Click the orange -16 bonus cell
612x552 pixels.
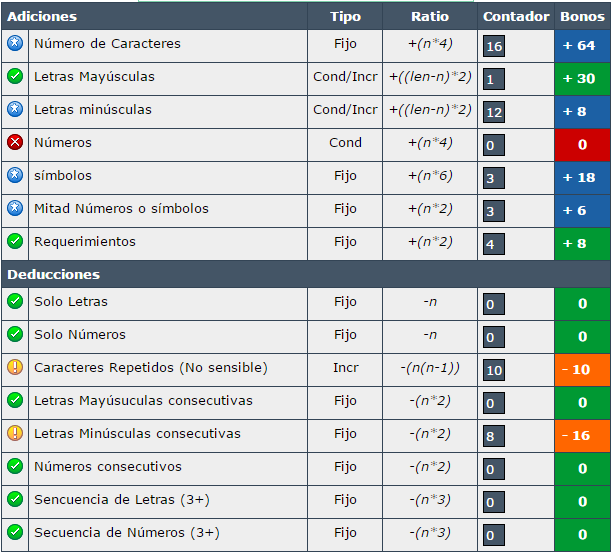click(582, 436)
